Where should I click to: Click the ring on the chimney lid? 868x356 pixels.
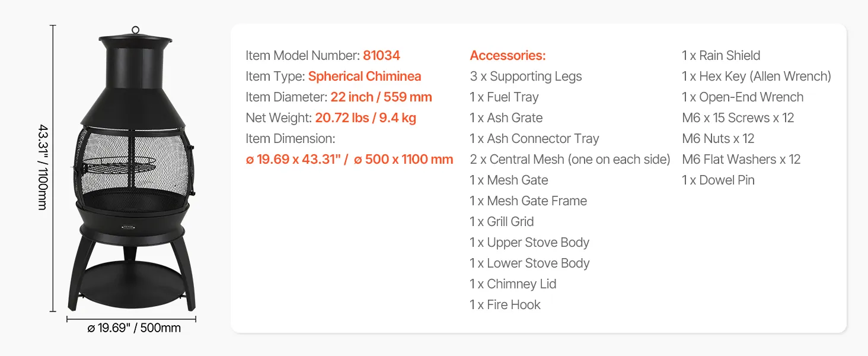(x=135, y=30)
